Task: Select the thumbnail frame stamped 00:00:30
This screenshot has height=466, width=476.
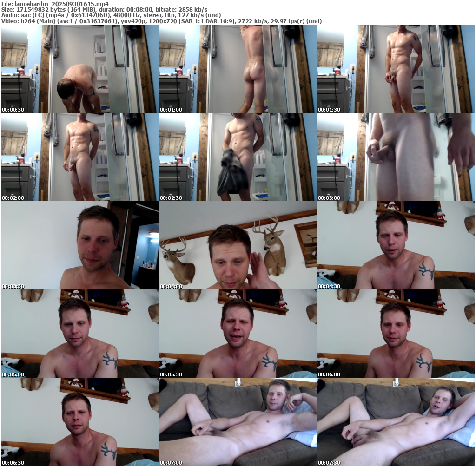Action: (x=80, y=69)
